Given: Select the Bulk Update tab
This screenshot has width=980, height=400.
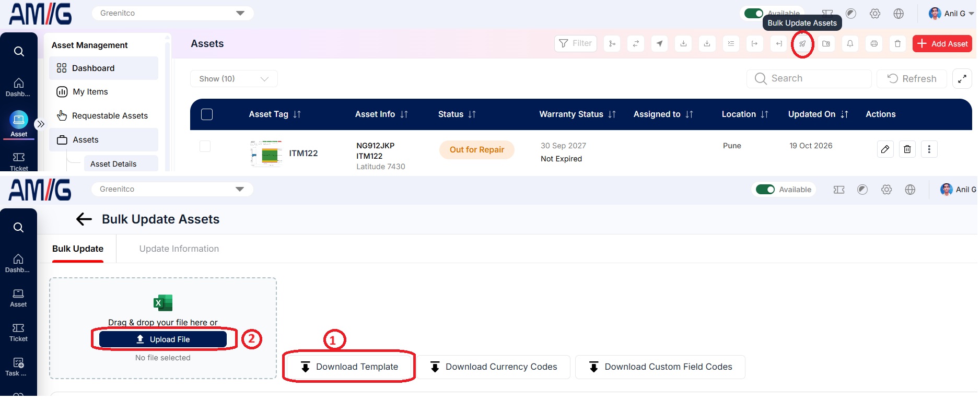Looking at the screenshot, I should coord(78,249).
